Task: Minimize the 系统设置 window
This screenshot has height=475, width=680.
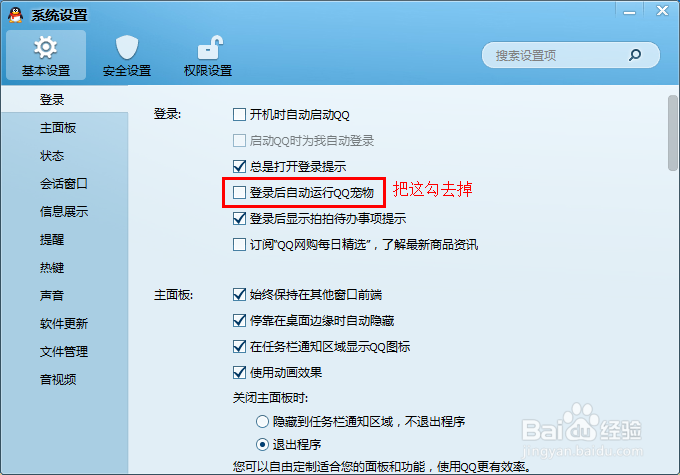Action: tap(629, 13)
